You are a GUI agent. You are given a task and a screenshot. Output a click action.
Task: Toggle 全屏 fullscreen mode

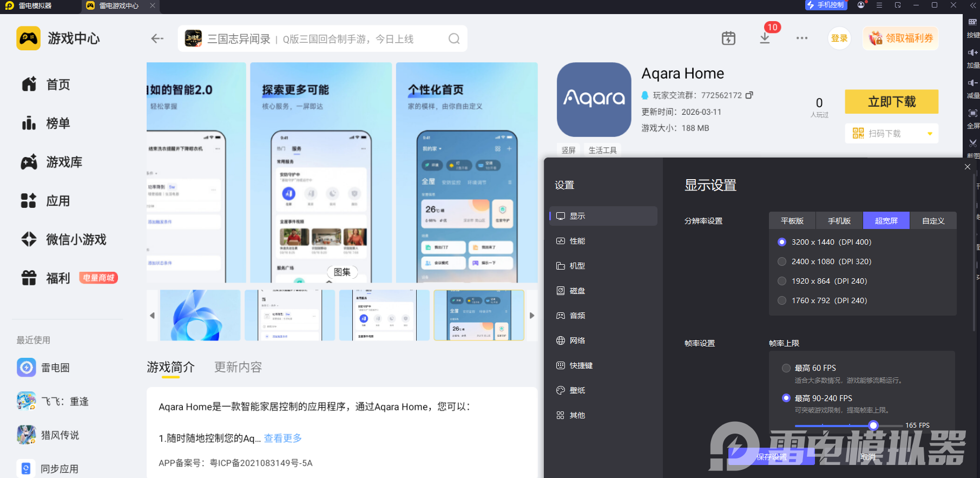point(973,119)
